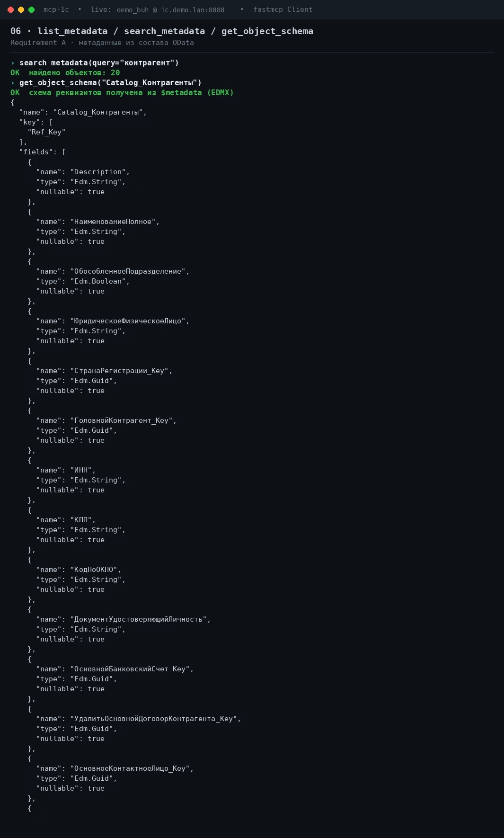Click the red close window dot

[x=10, y=9]
